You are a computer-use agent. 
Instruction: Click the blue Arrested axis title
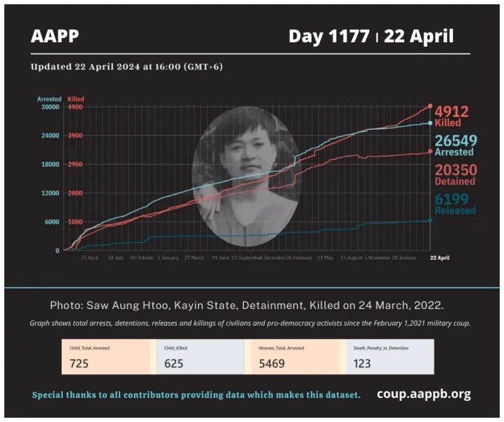[49, 99]
